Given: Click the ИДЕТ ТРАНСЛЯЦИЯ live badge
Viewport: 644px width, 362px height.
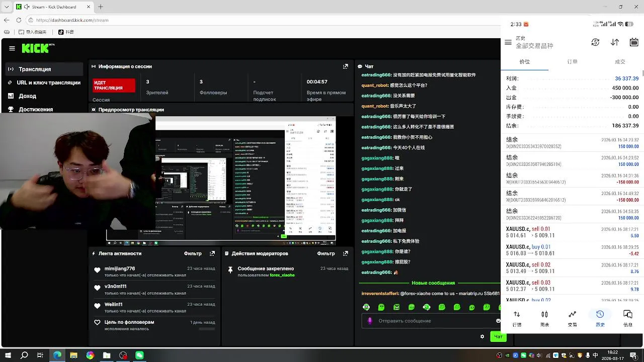Looking at the screenshot, I should 114,85.
